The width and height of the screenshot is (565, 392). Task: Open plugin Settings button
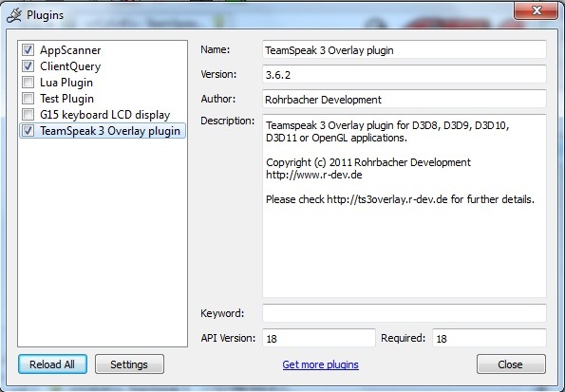coord(129,364)
